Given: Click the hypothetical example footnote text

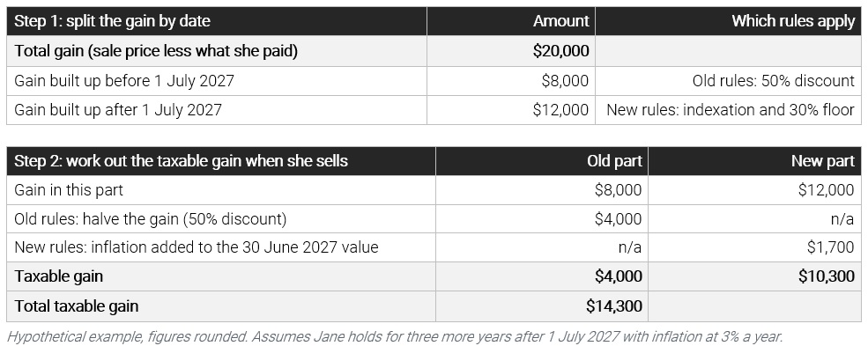Looking at the screenshot, I should coord(394,336).
